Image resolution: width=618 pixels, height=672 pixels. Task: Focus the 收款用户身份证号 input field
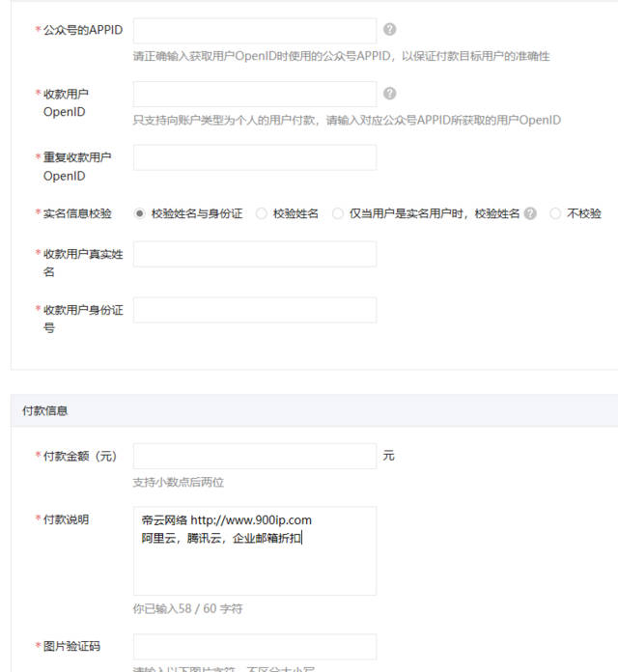[x=255, y=309]
